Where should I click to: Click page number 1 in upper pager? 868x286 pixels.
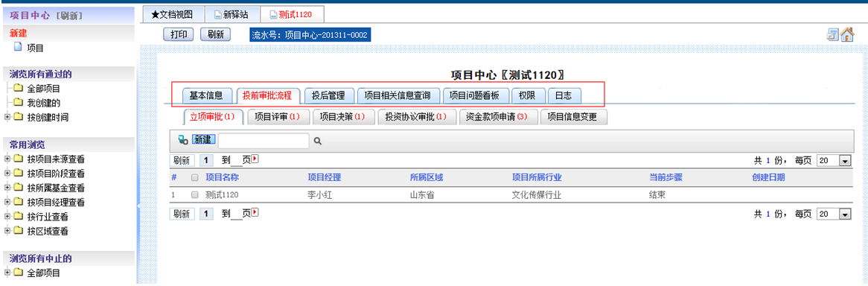[x=206, y=161]
